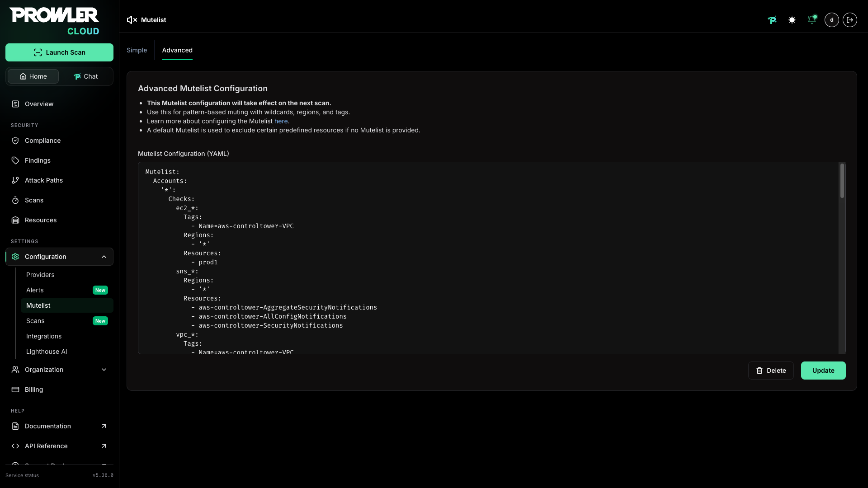Switch to the Chat tab
Screen dimensions: 868x488
85,76
